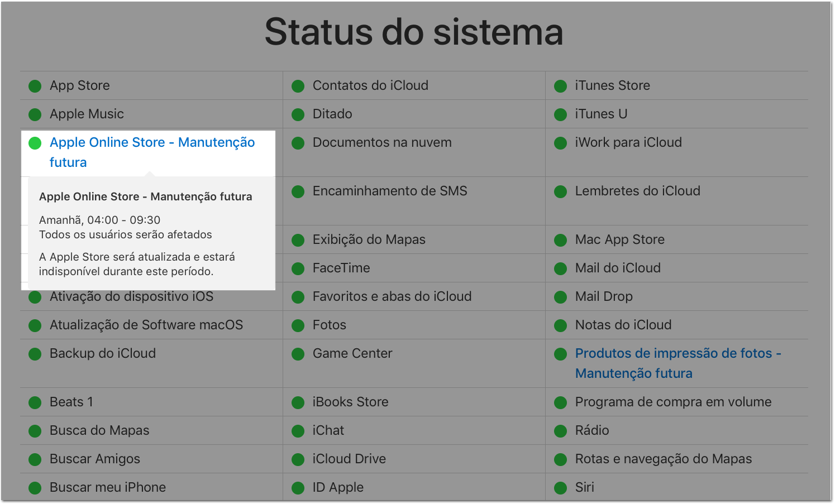Click the green dot next to FaceTime

pos(298,268)
